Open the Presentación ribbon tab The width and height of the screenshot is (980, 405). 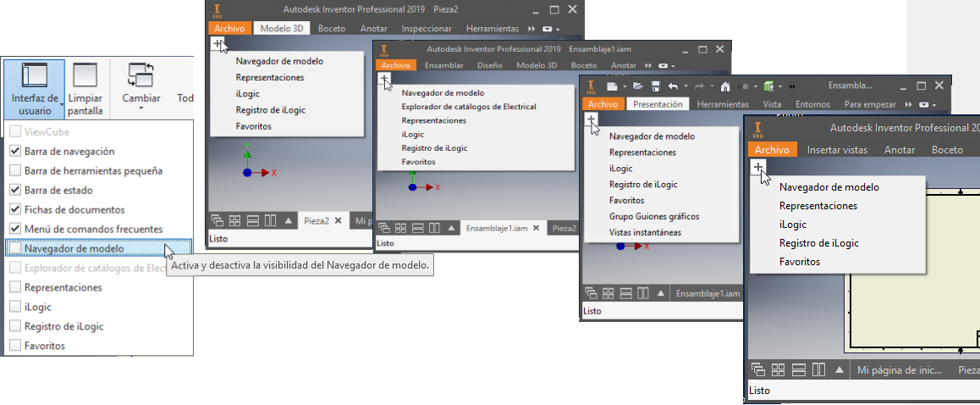click(x=658, y=104)
